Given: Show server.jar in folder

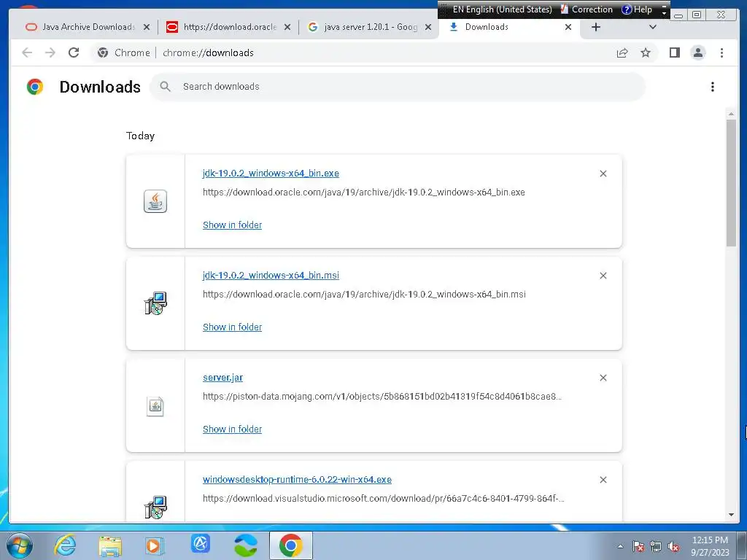Looking at the screenshot, I should (x=232, y=429).
